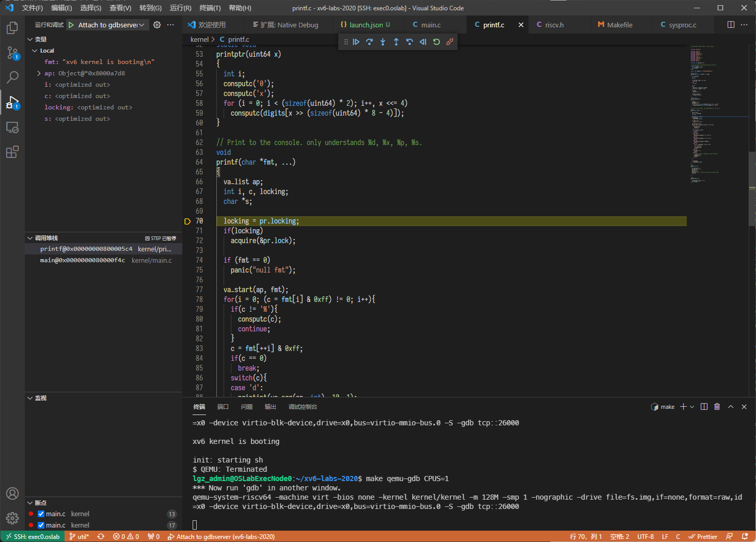Collapse the Local variables scope
Screen dimensions: 756x542
click(35, 51)
